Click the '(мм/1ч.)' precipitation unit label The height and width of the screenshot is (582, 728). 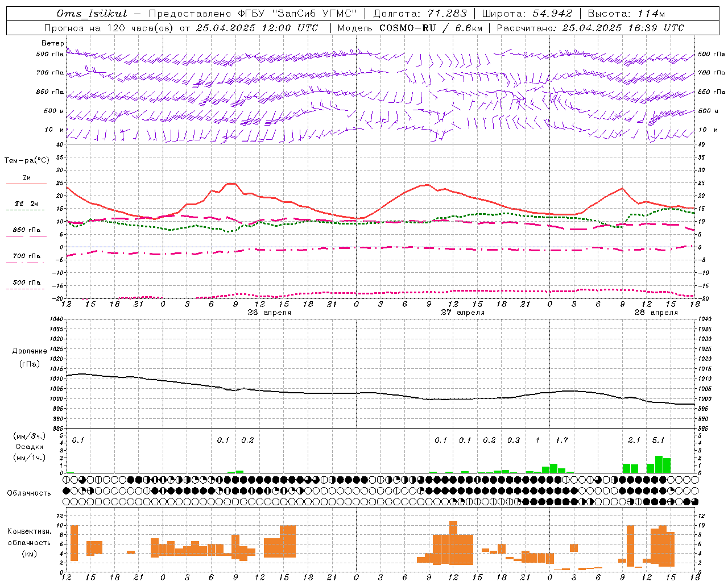[30, 458]
